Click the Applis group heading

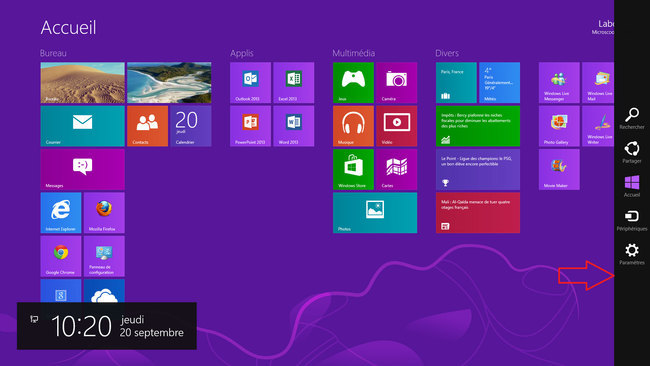242,53
